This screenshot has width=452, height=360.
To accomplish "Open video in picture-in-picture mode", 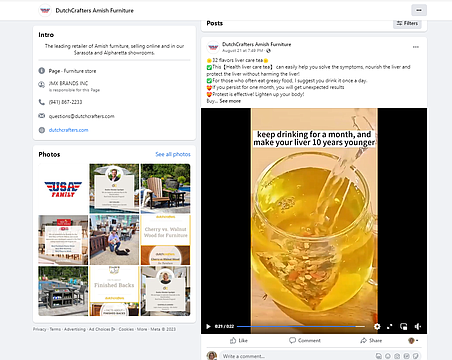I will (x=403, y=326).
